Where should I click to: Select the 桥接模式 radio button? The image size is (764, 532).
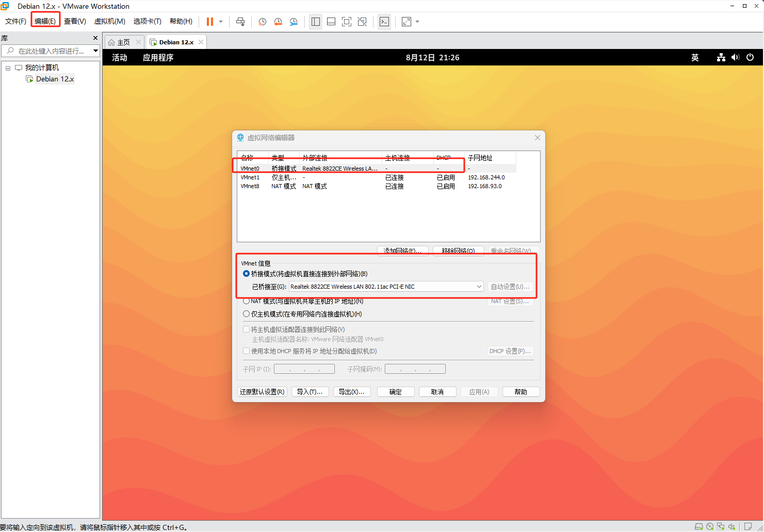(x=246, y=274)
